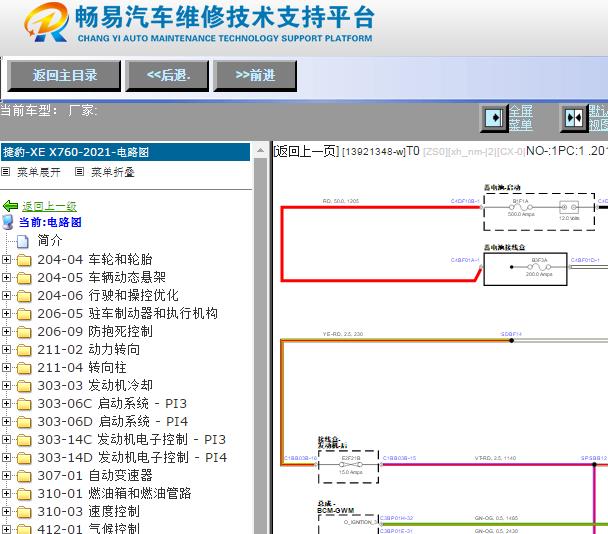This screenshot has width=608, height=534.
Task: Open 303-06C 启动系统 - PI3 entry
Action: point(112,403)
